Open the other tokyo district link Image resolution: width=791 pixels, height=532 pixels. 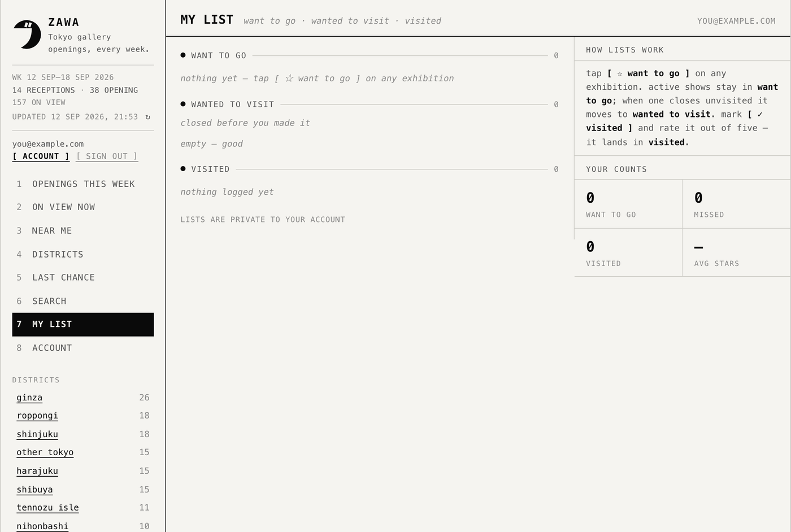tap(45, 452)
